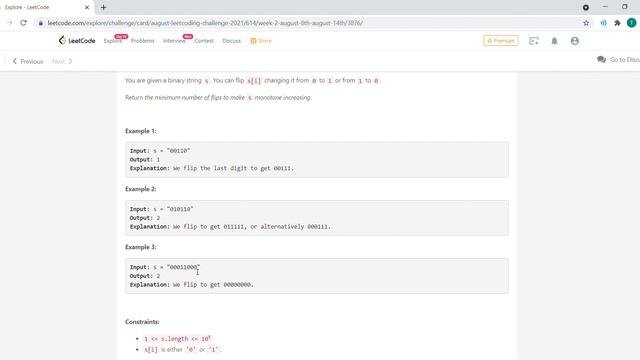Viewport: 640px width, 360px height.
Task: Click the browser forward arrow
Action: 9,23
